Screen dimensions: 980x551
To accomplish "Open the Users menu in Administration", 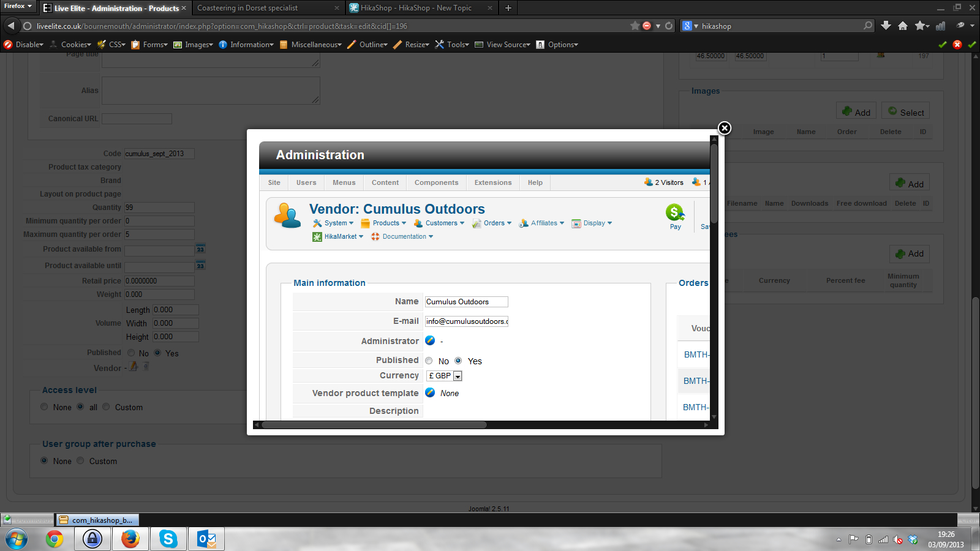I will click(x=306, y=182).
